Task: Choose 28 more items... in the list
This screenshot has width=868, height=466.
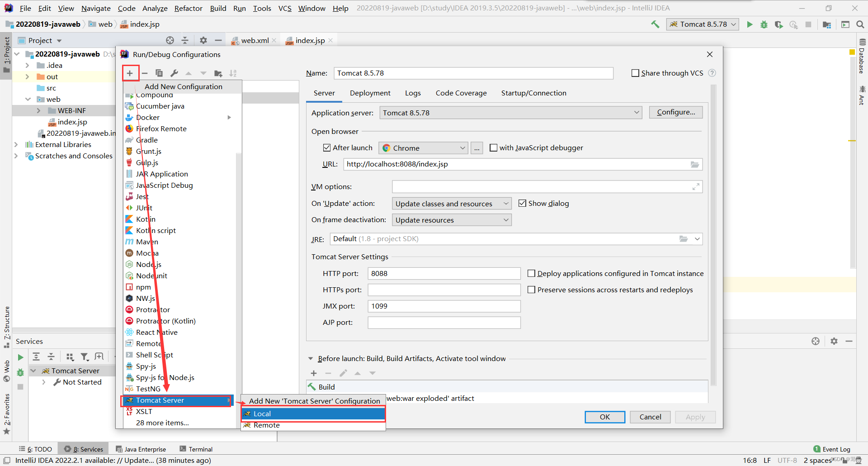Action: coord(162,423)
